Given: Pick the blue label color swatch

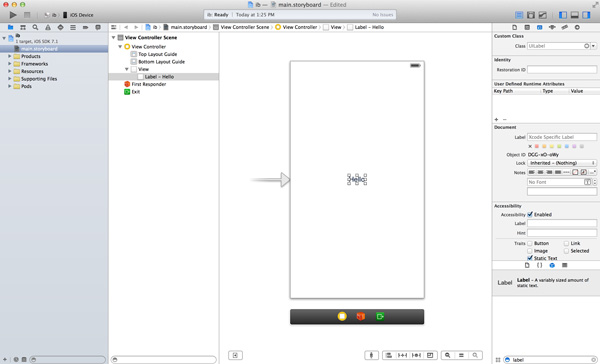Looking at the screenshot, I should coord(567,146).
